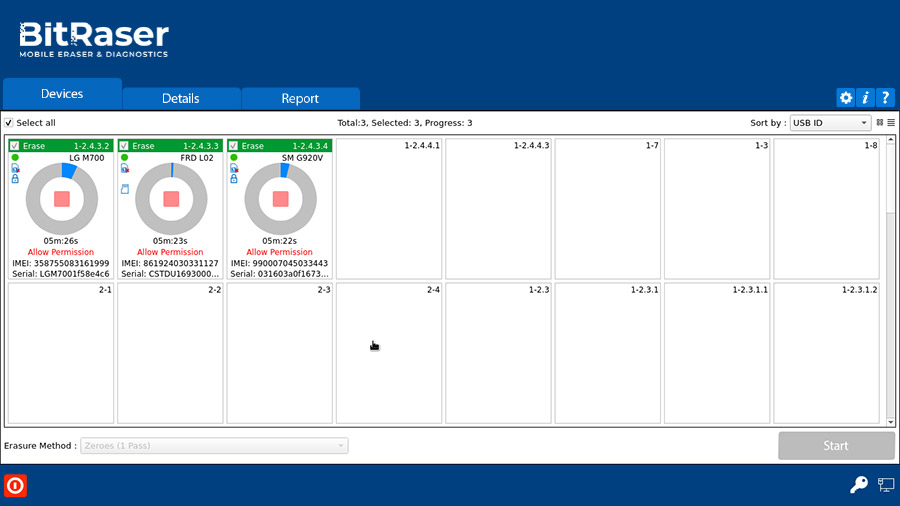This screenshot has width=900, height=506.
Task: Click the LG M700 SIM removed icon
Action: pos(15,168)
